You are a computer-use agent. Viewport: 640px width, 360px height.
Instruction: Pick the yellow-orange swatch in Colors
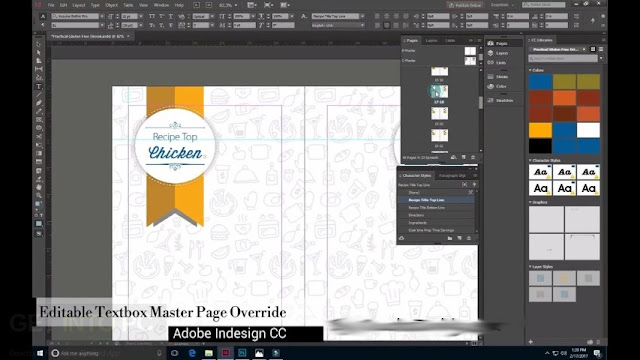point(540,131)
